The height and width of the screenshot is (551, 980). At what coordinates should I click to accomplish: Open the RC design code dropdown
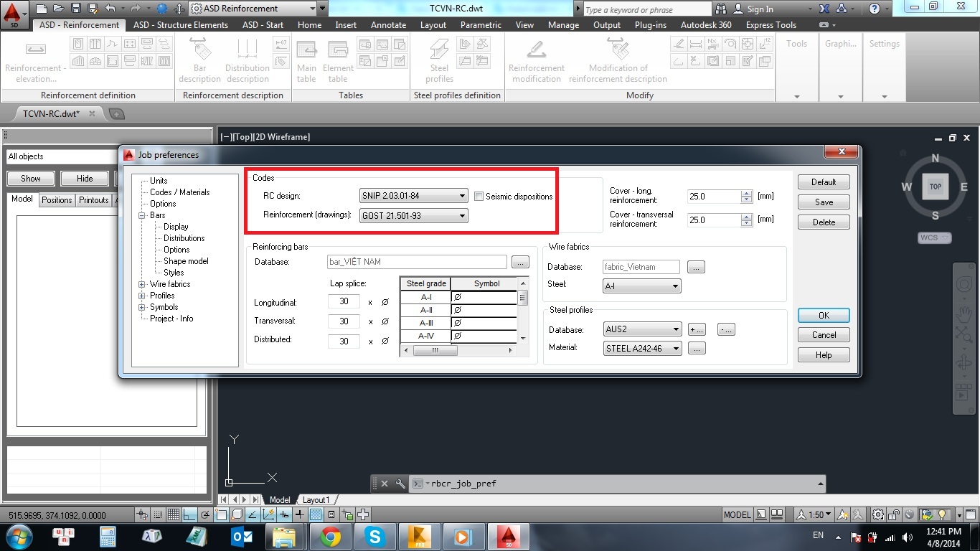[x=413, y=196]
